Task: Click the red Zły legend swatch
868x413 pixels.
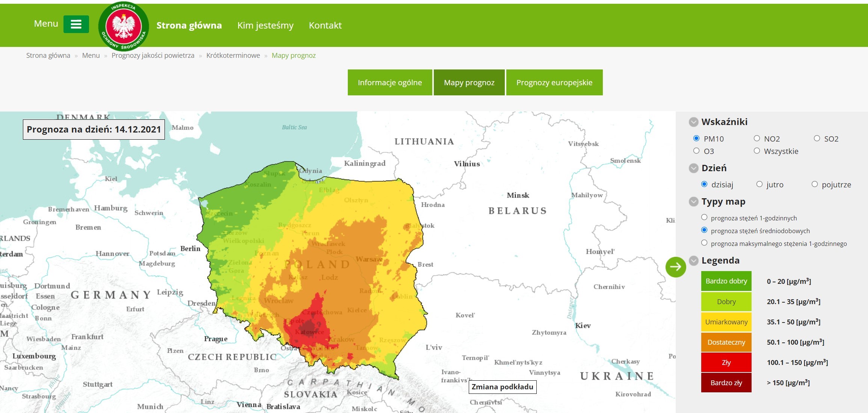Action: tap(726, 363)
